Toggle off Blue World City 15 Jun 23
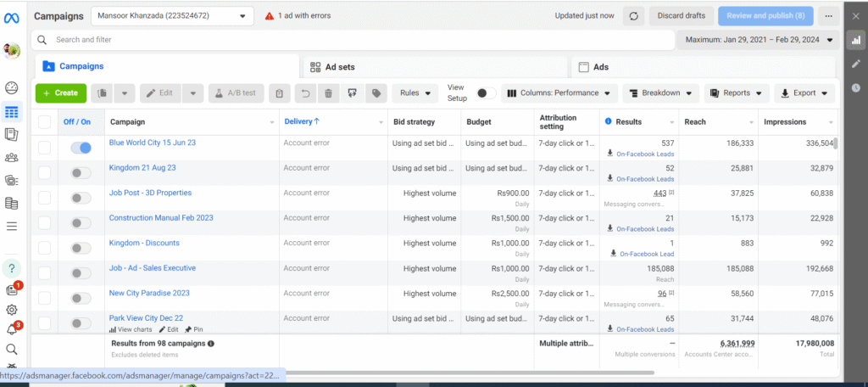 tap(81, 148)
